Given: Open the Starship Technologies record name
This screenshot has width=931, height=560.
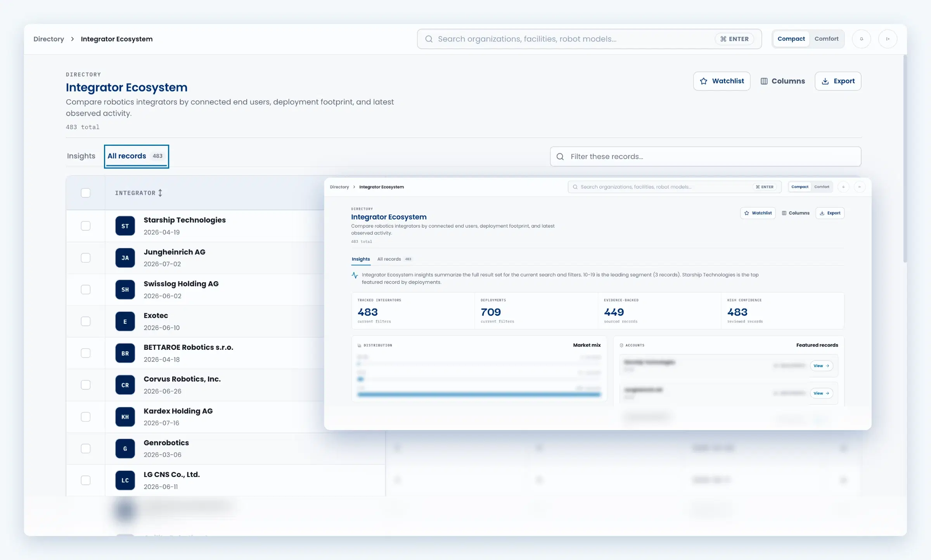Looking at the screenshot, I should click(x=185, y=220).
